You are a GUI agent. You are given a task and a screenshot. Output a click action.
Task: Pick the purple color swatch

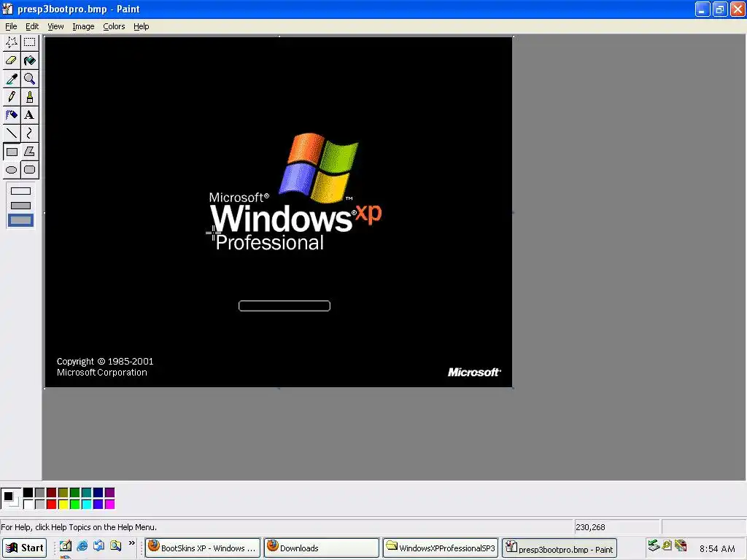(109, 492)
